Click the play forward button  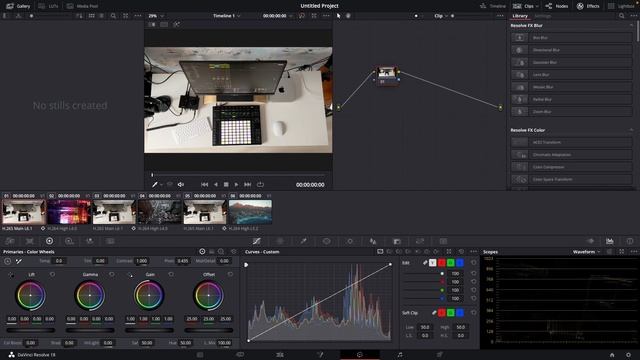tap(236, 184)
